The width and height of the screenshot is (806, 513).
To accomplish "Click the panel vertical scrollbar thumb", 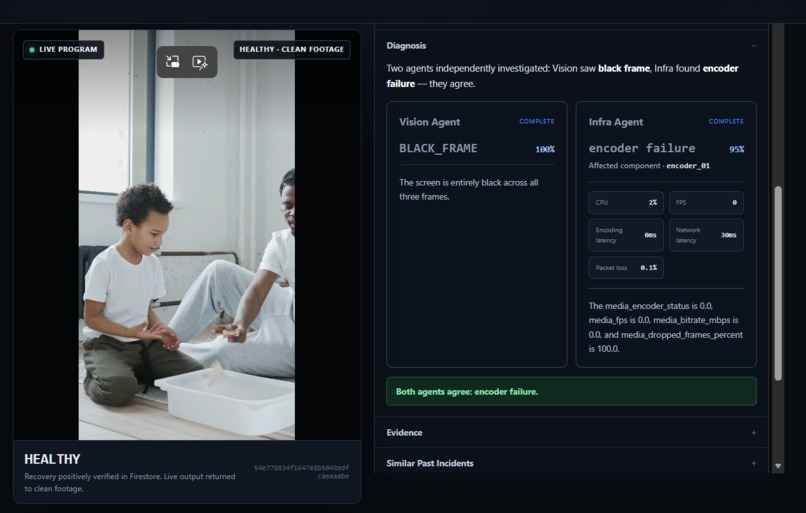I will tap(778, 283).
